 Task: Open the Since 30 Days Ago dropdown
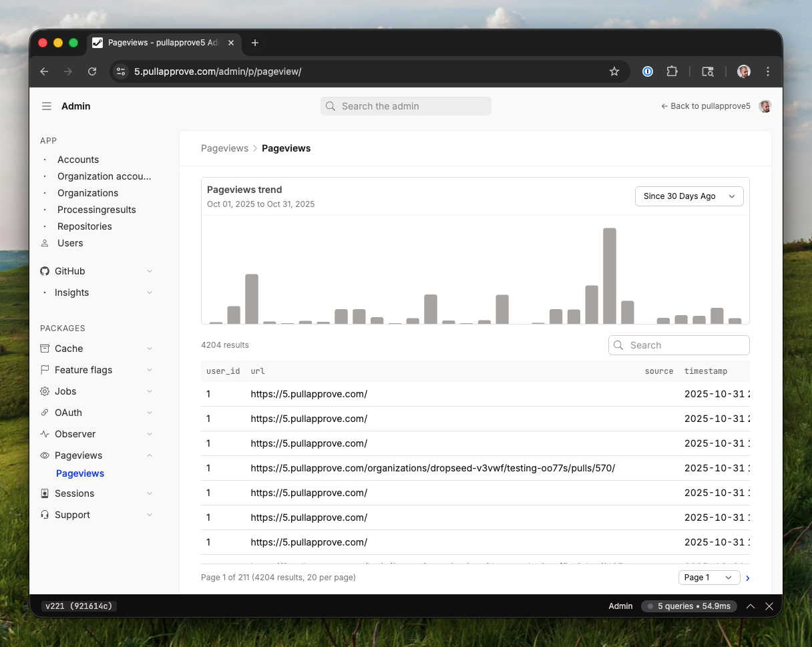point(688,196)
